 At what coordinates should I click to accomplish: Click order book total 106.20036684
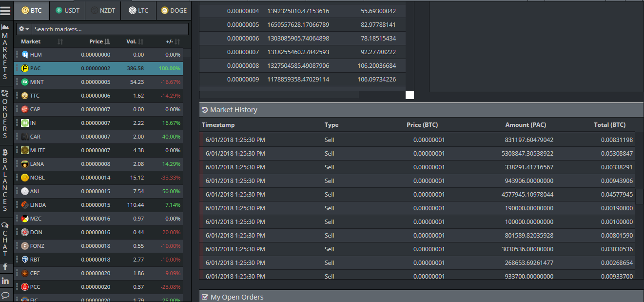tap(376, 65)
